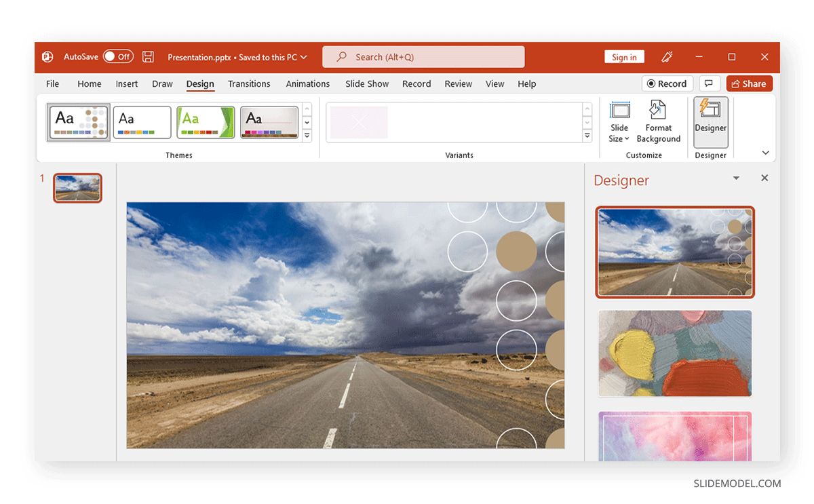Open the Review tab
The image size is (814, 504).
[459, 83]
